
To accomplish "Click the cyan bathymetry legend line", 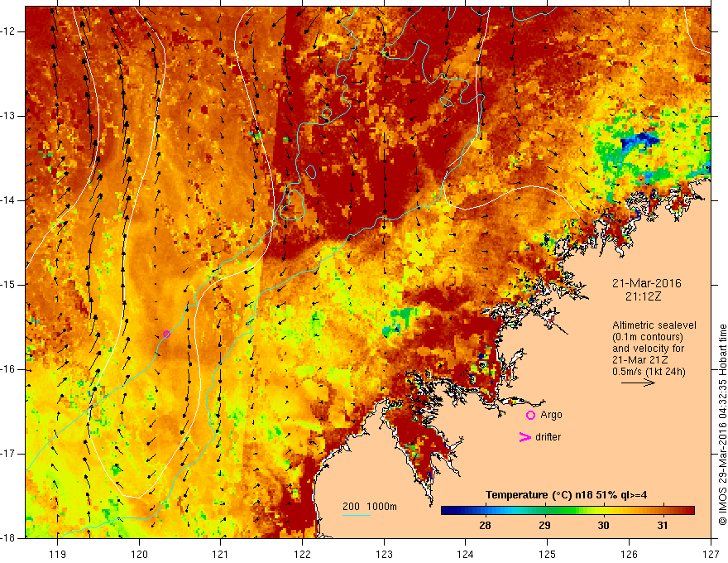I will [x=357, y=515].
